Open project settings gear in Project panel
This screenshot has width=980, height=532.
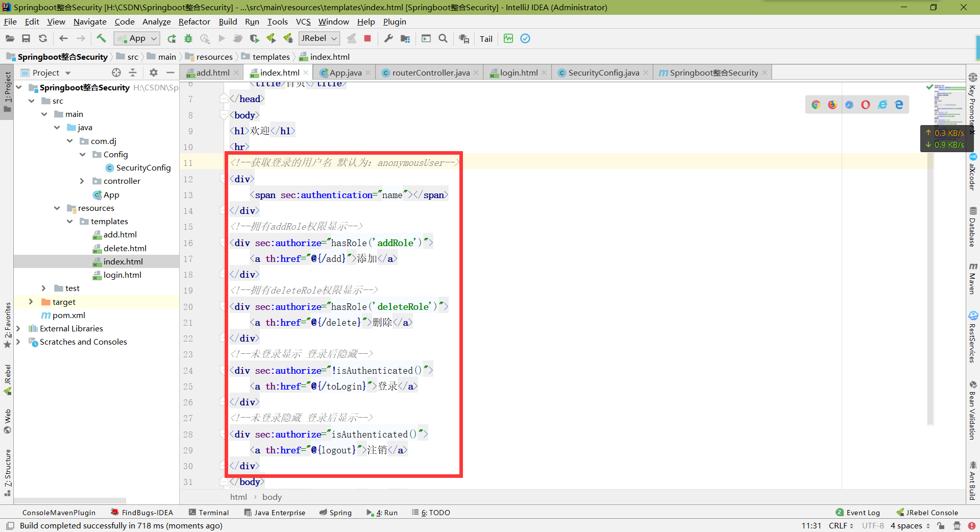pyautogui.click(x=154, y=72)
